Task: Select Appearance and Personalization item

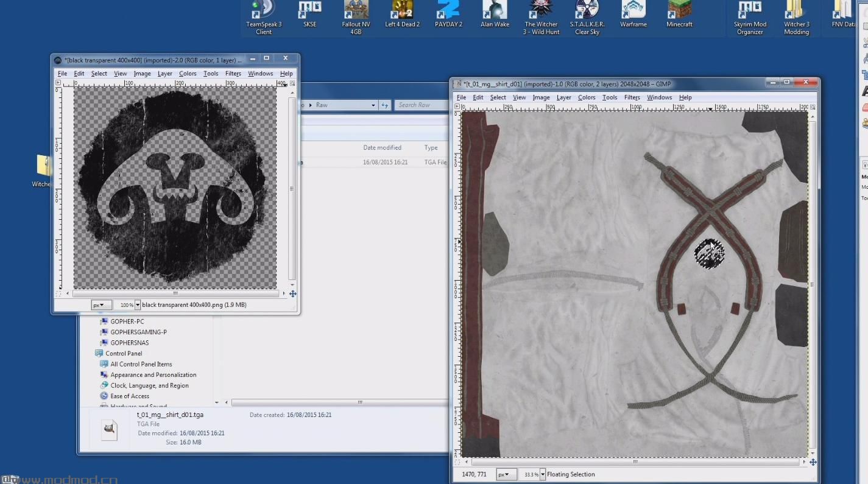Action: [x=153, y=374]
